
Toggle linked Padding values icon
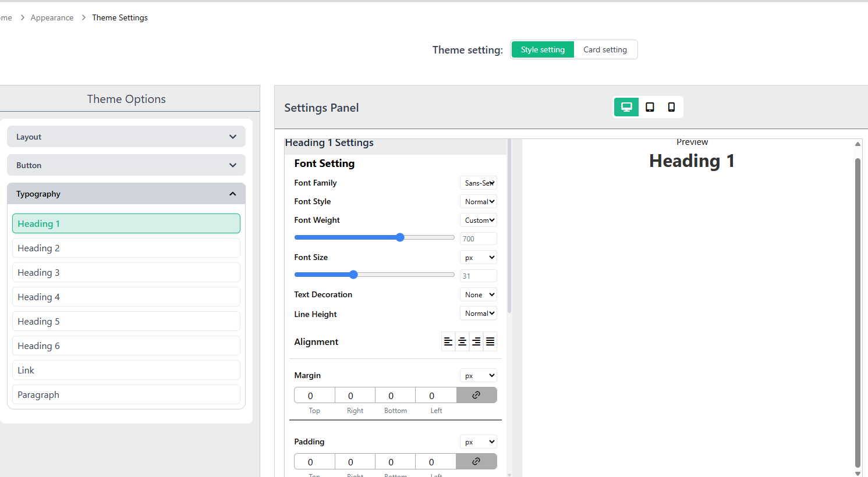click(476, 461)
